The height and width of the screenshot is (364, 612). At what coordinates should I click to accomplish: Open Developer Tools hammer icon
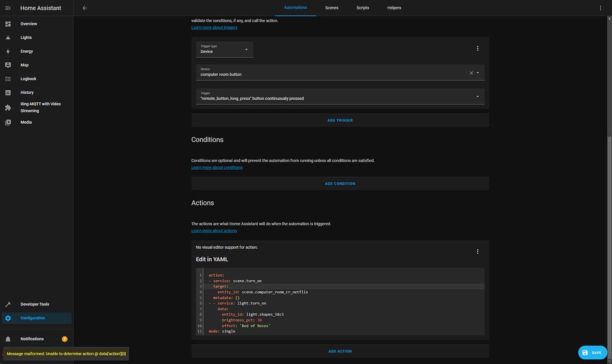[x=8, y=304]
